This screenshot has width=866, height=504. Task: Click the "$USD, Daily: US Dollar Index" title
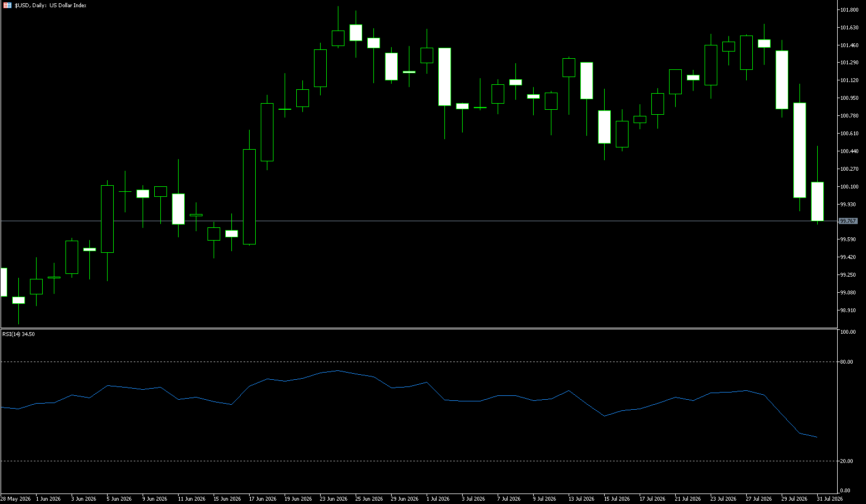[50, 6]
